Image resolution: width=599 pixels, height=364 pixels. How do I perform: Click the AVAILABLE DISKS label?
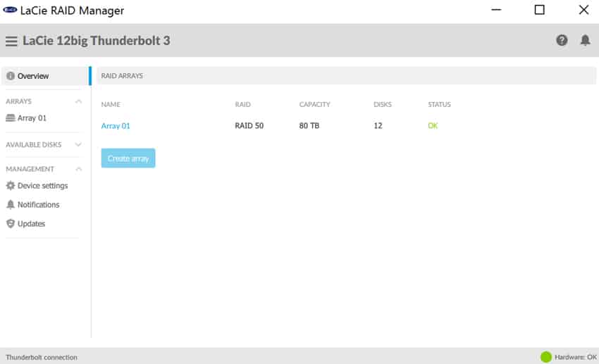point(34,144)
